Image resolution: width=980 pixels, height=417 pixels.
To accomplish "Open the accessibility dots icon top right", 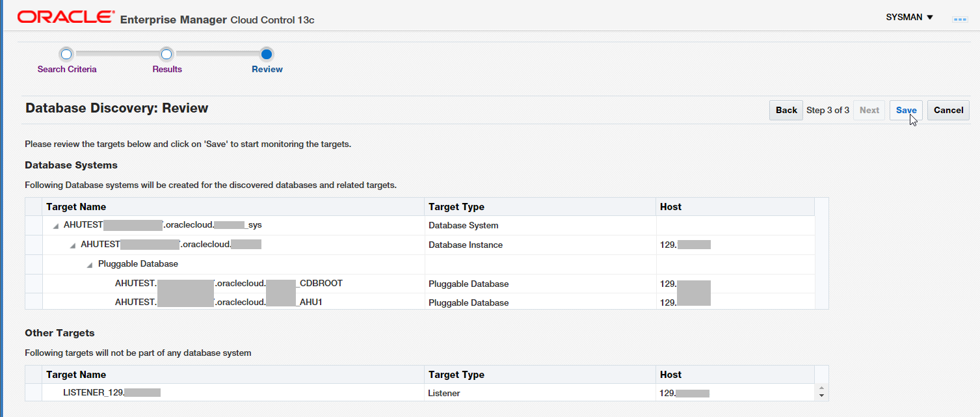I will [960, 19].
